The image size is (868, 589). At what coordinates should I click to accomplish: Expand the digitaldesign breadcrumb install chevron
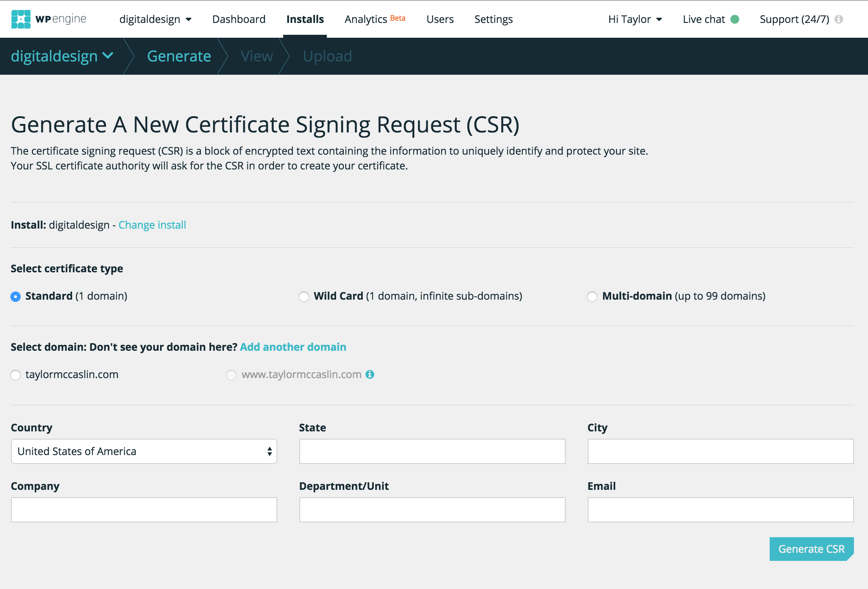108,56
